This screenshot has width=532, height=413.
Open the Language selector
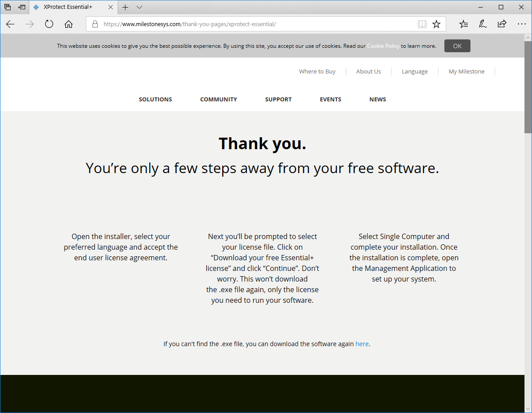415,72
